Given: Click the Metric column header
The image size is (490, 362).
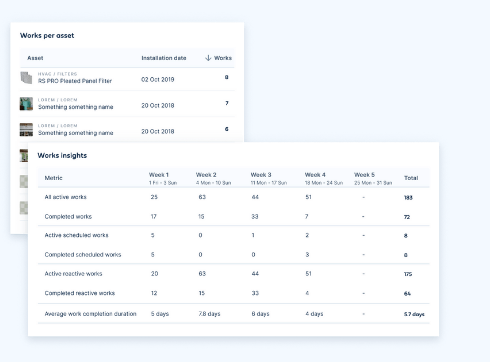Looking at the screenshot, I should point(53,178).
